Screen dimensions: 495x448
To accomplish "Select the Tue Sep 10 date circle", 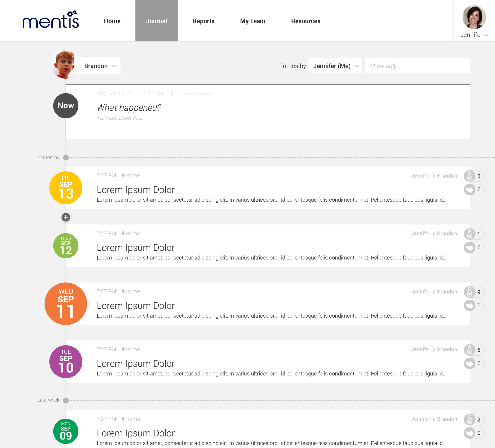I will [x=66, y=361].
